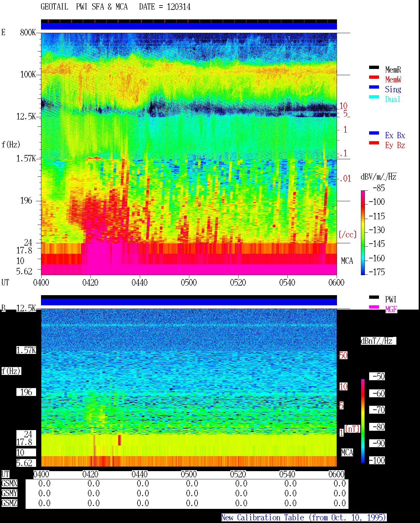This screenshot has width=420, height=523.
Task: Click the 'f(Hz)' label of the electric panel
Action: (11, 144)
